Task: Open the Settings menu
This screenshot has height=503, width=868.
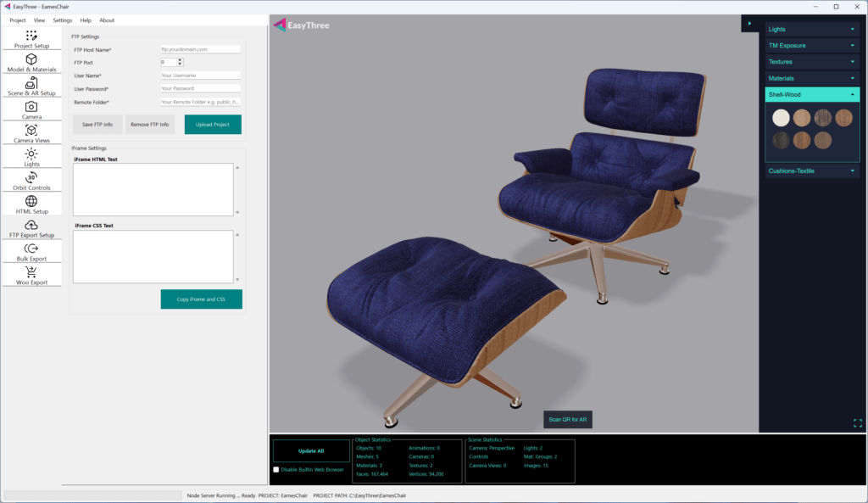Action: (x=63, y=20)
